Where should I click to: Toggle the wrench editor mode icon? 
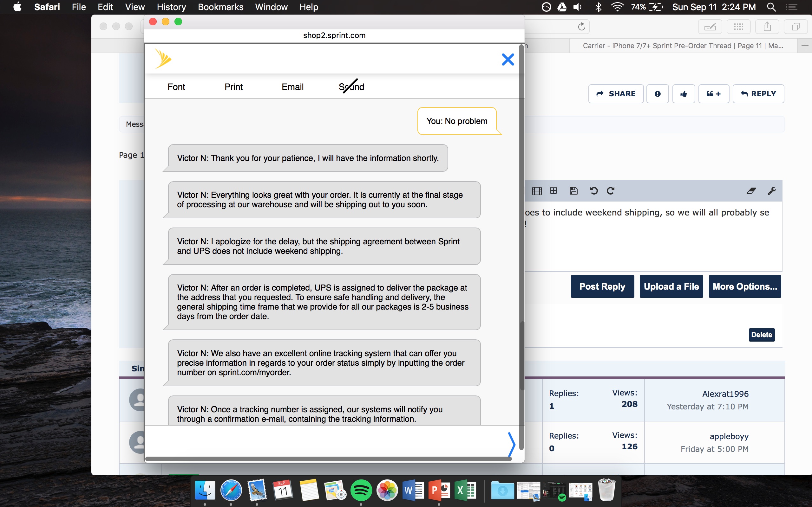click(771, 191)
